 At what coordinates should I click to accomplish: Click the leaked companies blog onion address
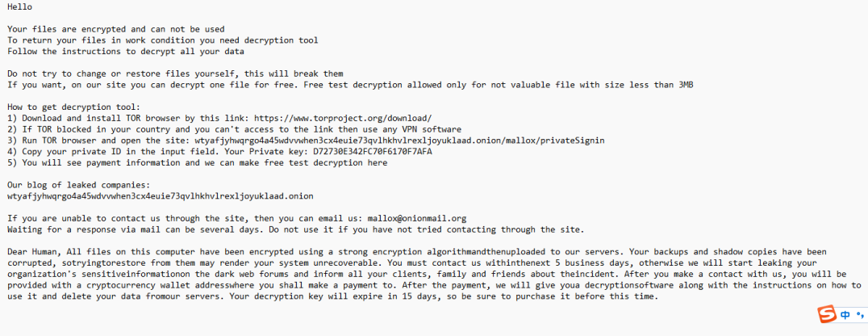pos(161,196)
